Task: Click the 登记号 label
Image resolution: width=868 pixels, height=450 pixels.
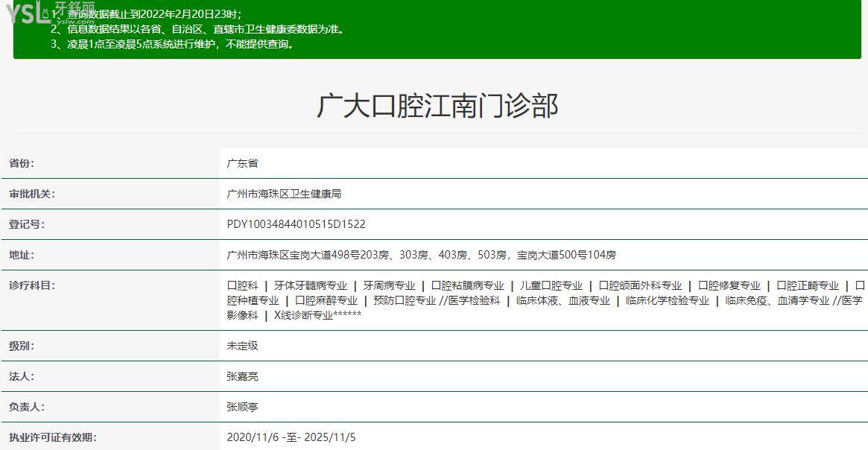Action: click(x=27, y=224)
